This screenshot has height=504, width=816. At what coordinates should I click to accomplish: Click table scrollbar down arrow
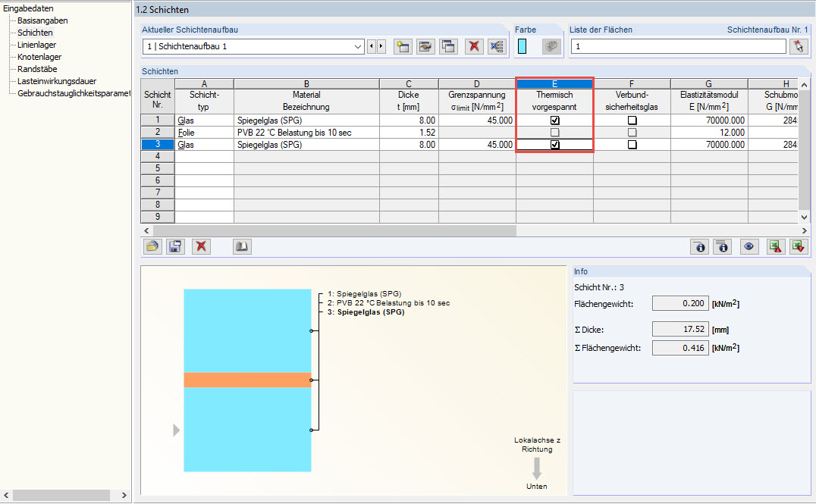point(804,218)
